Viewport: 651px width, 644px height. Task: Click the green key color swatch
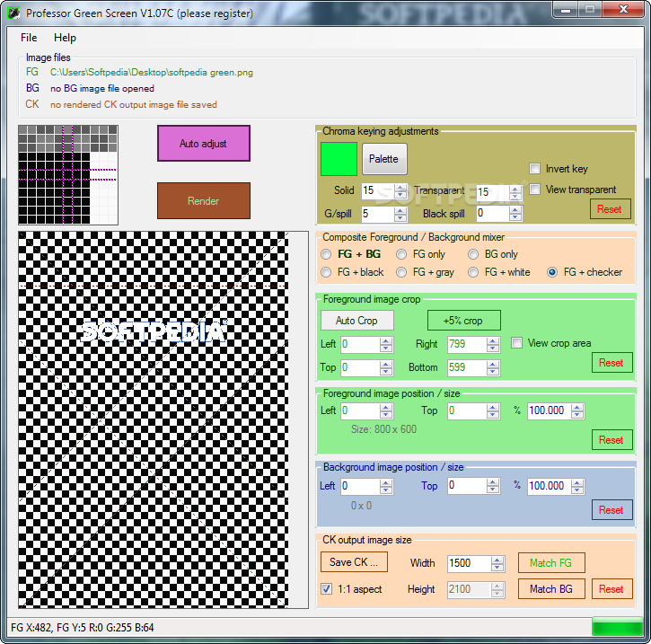click(339, 159)
